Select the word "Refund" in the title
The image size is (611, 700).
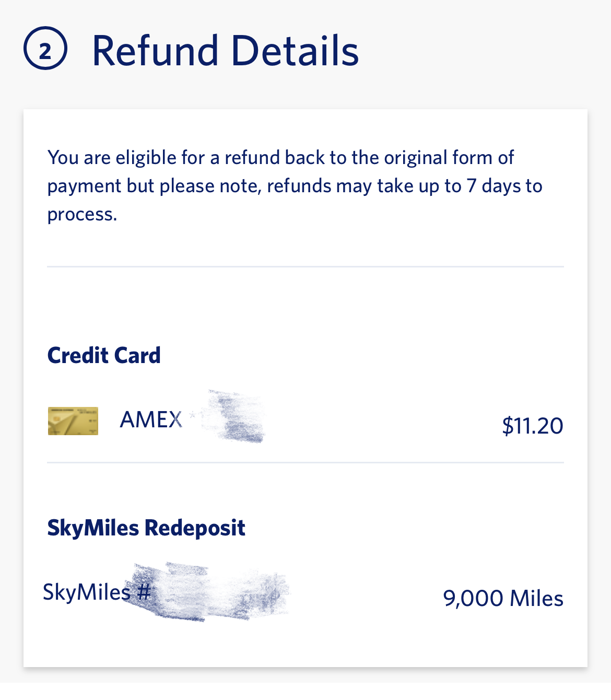[155, 51]
